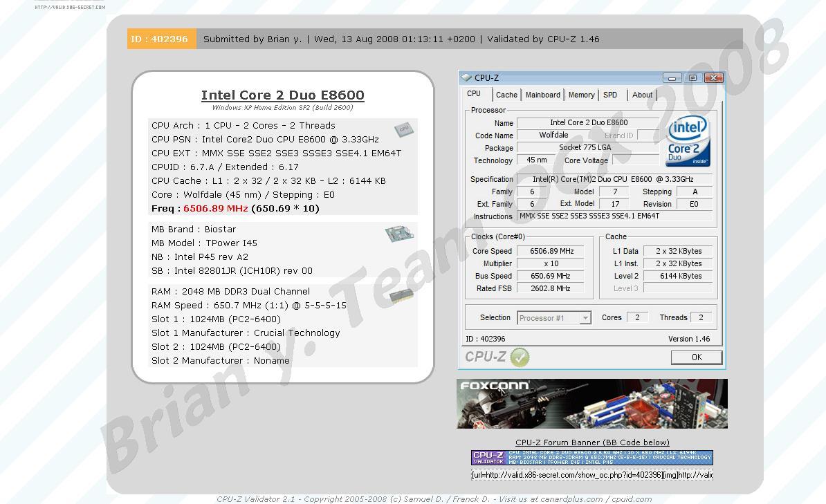
Task: Click the RAM Speed 650.7 MHz line
Action: click(248, 306)
